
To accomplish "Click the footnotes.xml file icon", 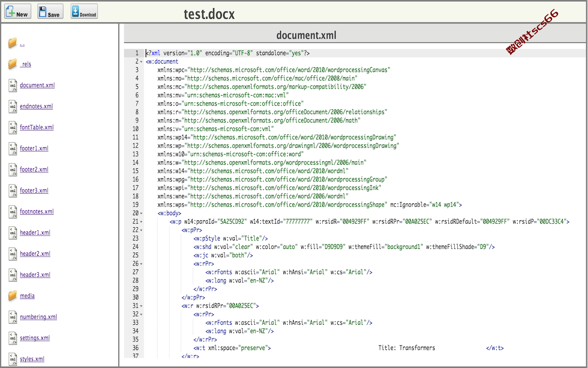I will [13, 212].
